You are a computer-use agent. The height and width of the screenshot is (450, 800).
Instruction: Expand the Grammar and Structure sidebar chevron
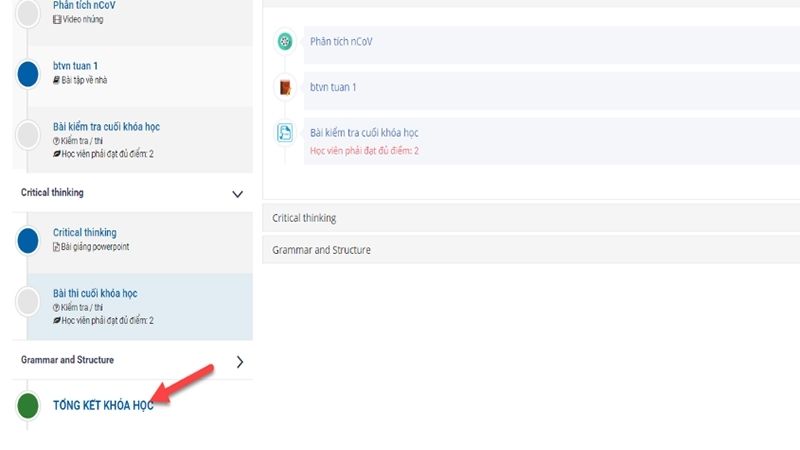click(240, 362)
